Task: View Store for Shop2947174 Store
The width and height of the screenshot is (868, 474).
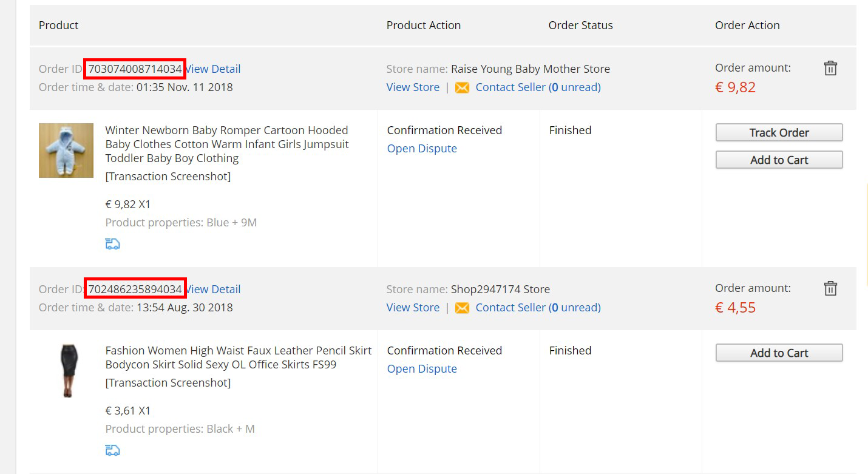Action: [413, 307]
